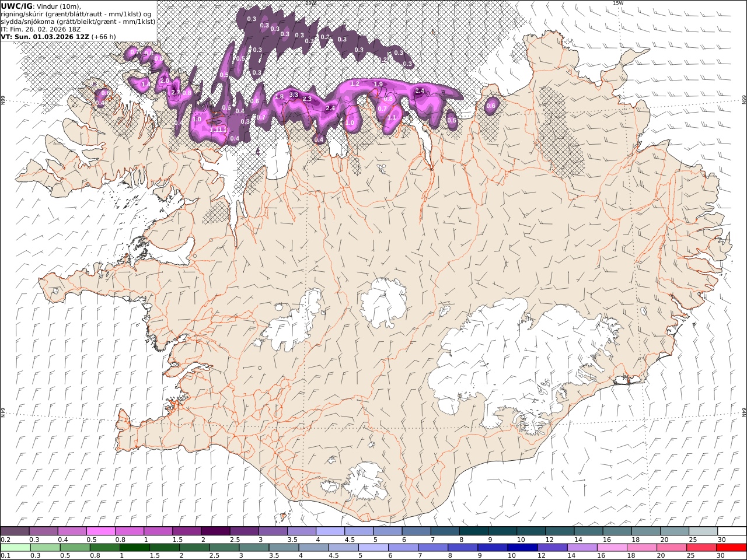Select the violet 12 rain scale swatch
Image resolution: width=747 pixels, height=560 pixels.
[552, 548]
